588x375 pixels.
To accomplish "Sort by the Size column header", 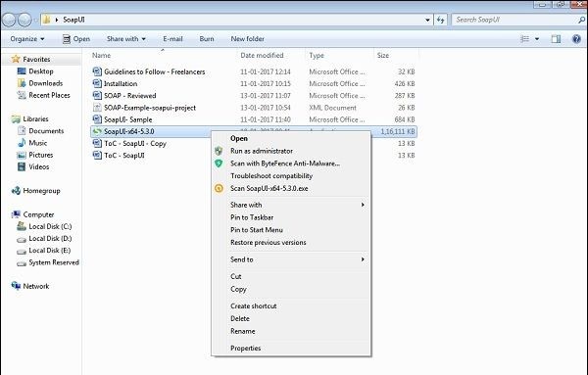I will point(383,56).
